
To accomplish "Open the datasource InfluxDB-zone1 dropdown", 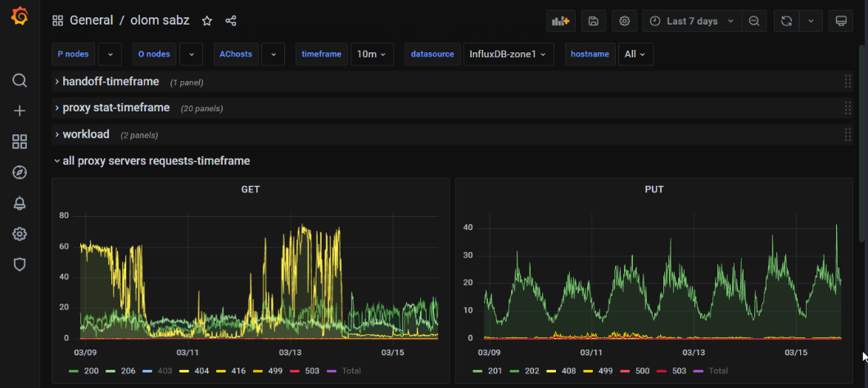I will click(x=508, y=54).
